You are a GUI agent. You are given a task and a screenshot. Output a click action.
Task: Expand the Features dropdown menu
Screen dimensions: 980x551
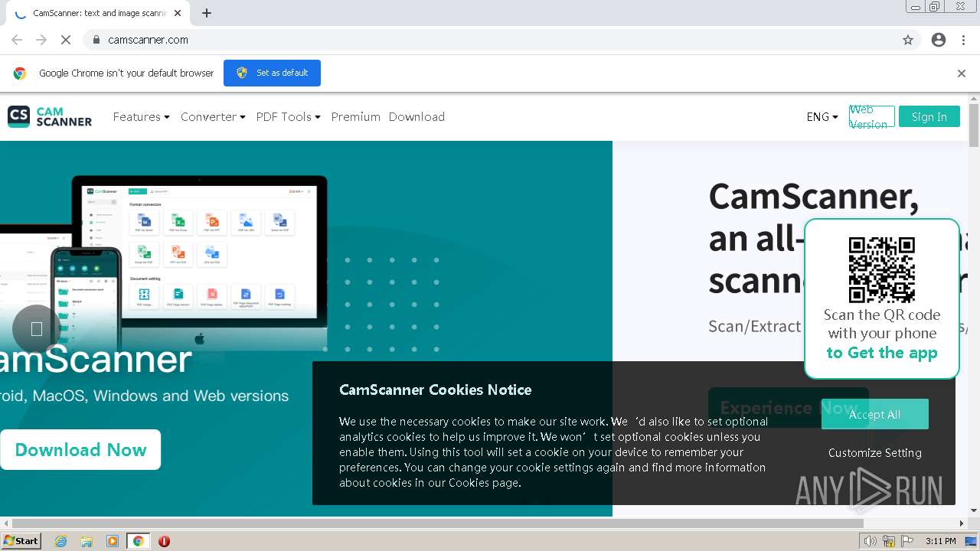point(141,116)
